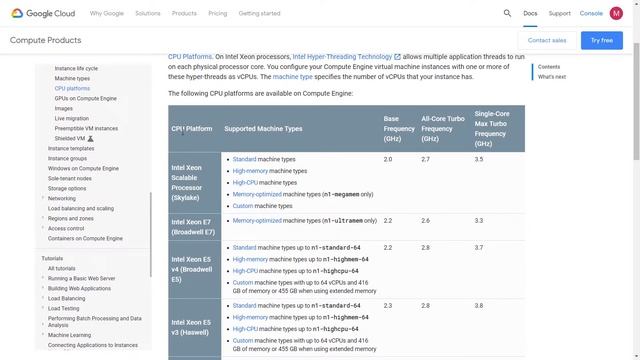Open the Why Google menu
This screenshot has height=360, width=640.
click(x=107, y=13)
